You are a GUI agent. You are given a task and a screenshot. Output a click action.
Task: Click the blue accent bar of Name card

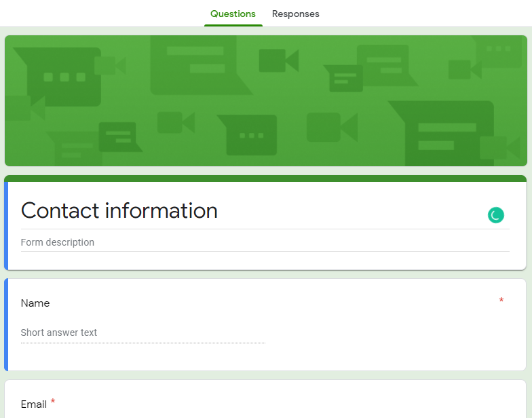point(6,324)
